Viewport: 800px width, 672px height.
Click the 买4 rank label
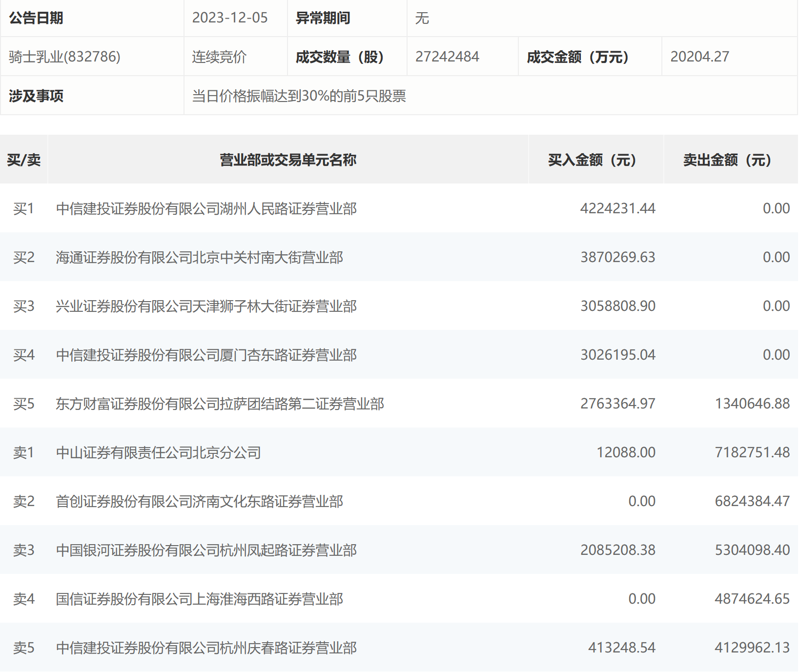tap(23, 355)
